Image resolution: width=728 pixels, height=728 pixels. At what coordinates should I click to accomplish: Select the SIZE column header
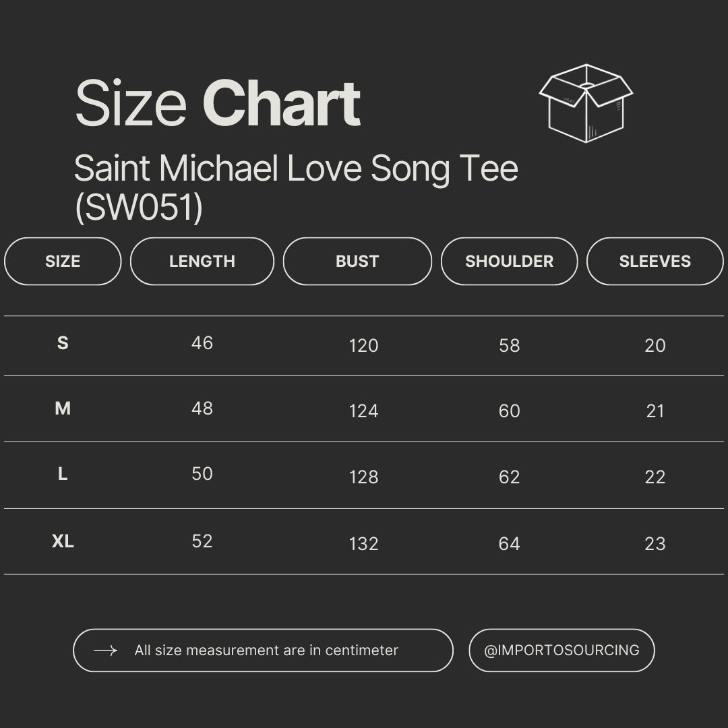[63, 262]
